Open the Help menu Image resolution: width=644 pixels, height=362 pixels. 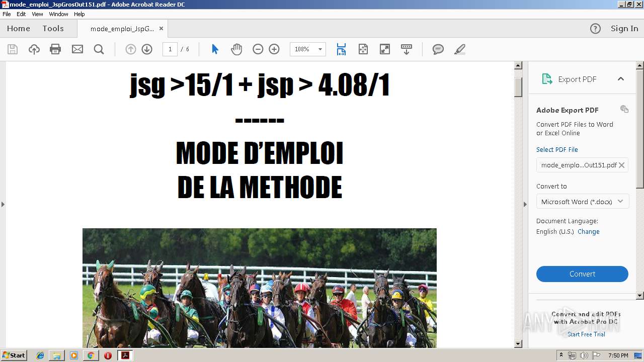(79, 14)
